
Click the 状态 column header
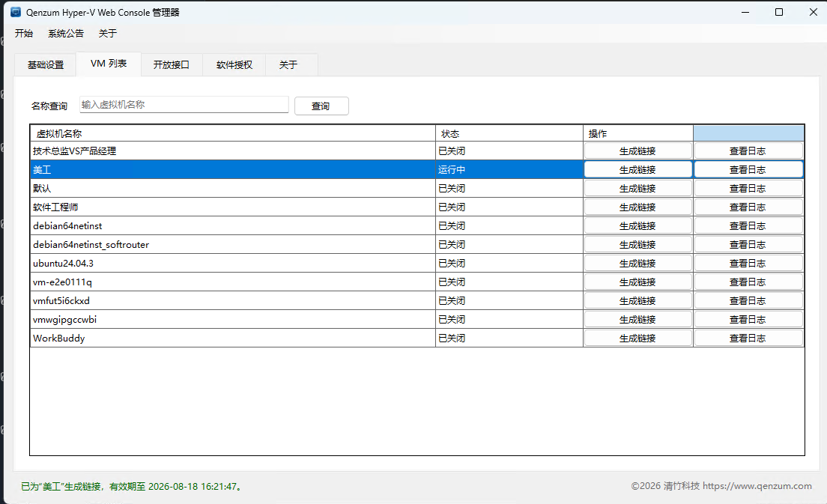click(509, 133)
